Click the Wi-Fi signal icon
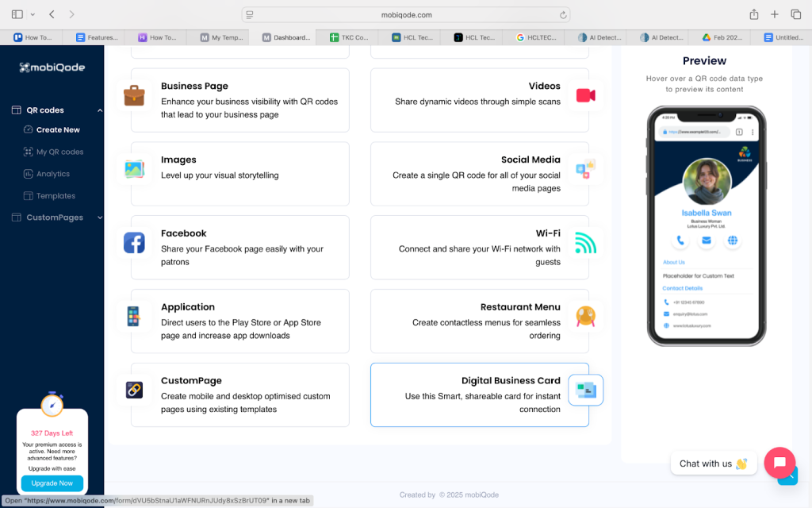This screenshot has width=812, height=508. coord(585,243)
